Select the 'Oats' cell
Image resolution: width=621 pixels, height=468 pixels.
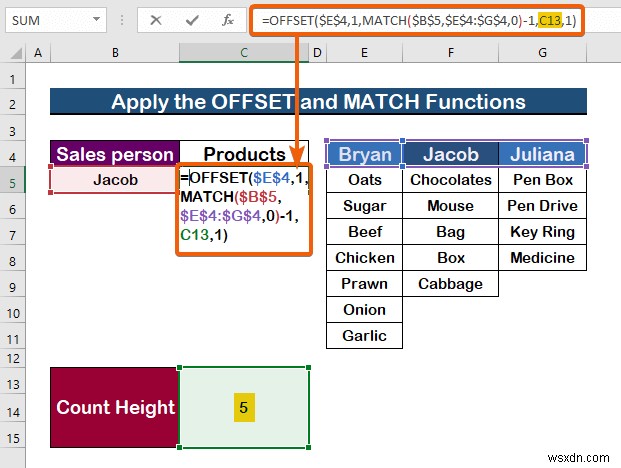pos(364,180)
